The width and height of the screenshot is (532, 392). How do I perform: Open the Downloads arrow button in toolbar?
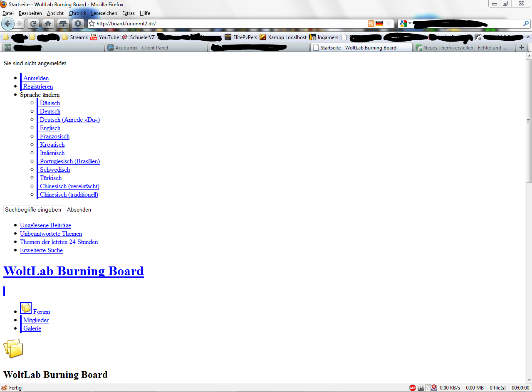point(78,24)
